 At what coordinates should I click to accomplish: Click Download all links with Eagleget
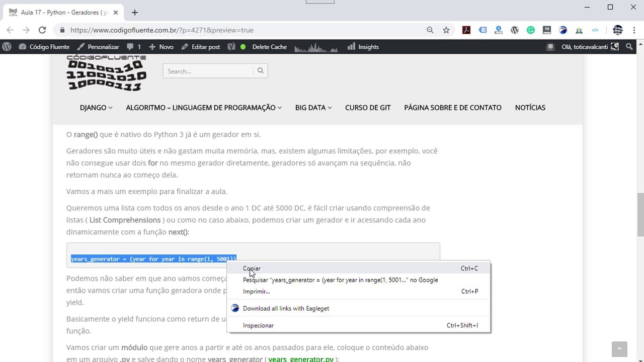click(359, 308)
